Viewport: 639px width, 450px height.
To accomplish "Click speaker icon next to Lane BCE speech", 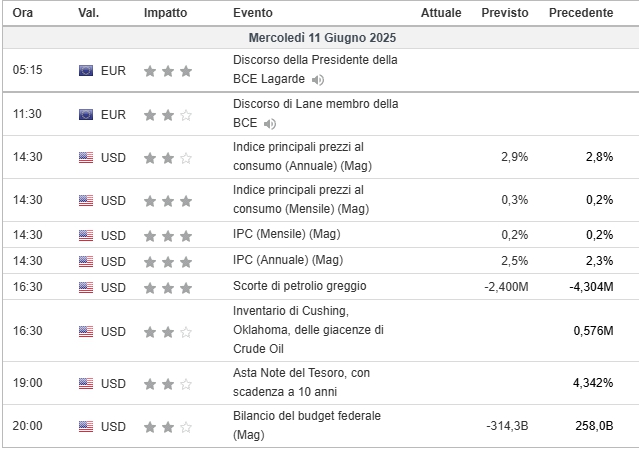I will tap(270, 124).
